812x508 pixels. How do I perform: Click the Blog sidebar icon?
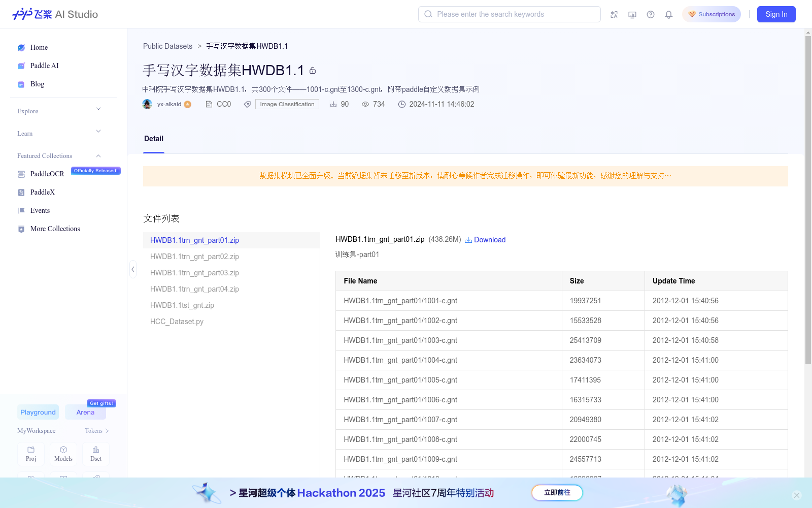pyautogui.click(x=21, y=84)
